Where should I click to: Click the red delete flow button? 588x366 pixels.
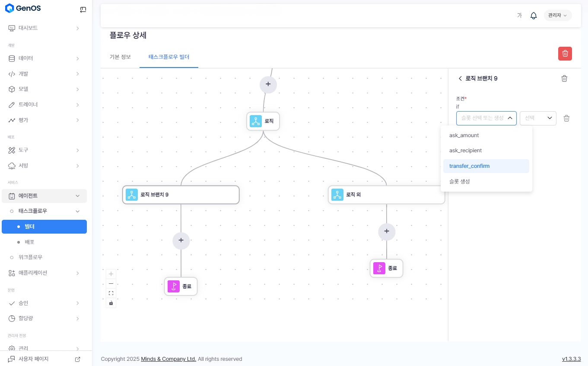pyautogui.click(x=565, y=54)
